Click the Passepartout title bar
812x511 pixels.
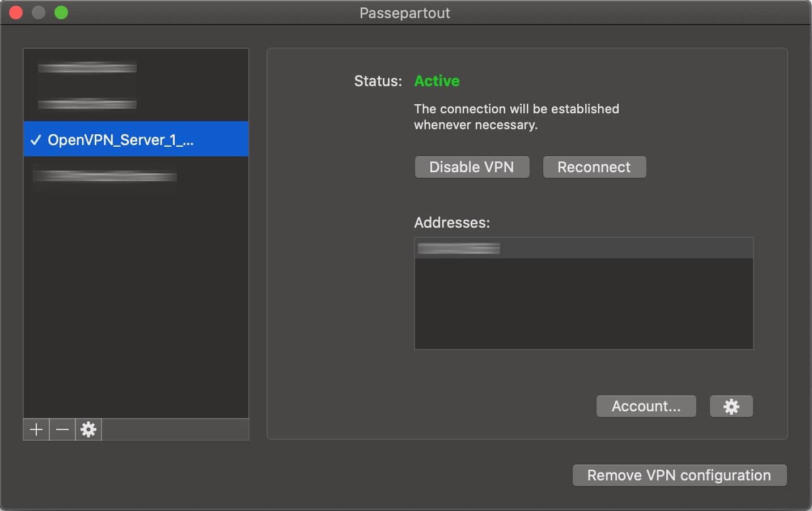point(404,12)
